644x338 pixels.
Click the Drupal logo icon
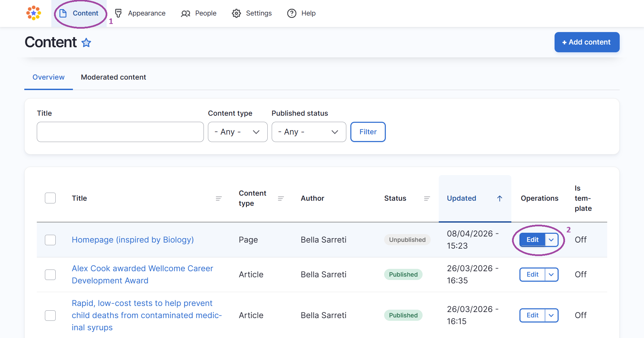[x=33, y=13]
